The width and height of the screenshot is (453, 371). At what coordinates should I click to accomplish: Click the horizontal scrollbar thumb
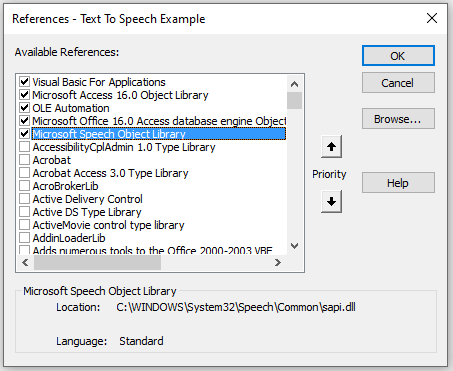97,263
